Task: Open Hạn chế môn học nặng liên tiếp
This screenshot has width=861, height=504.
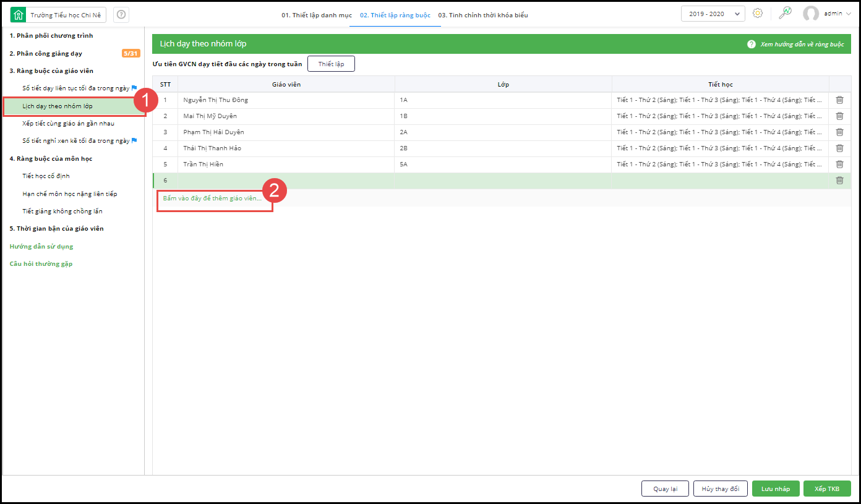Action: (x=70, y=194)
